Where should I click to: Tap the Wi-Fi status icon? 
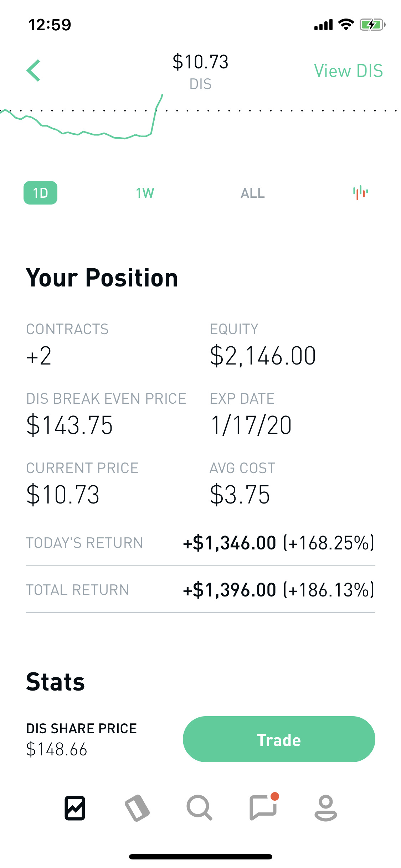[346, 25]
